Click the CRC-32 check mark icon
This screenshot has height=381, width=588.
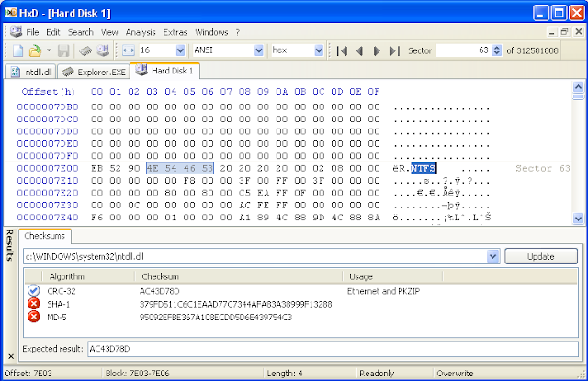pos(34,290)
